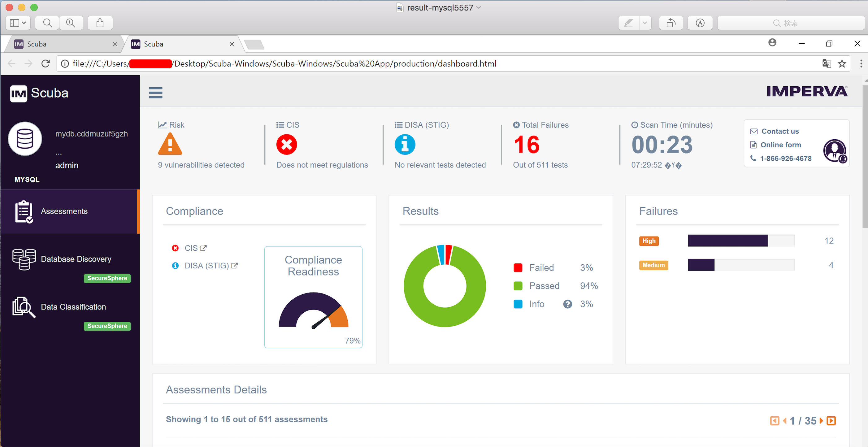Click the browser profile account icon
868x447 pixels.
tap(772, 43)
